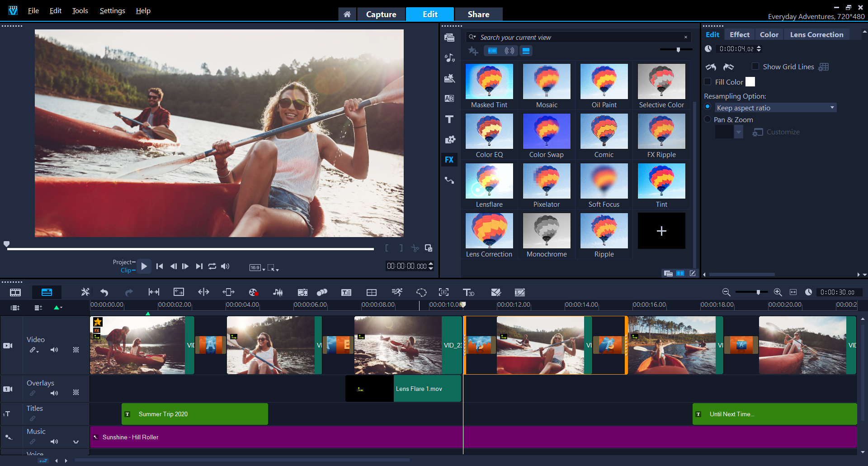Expand the Keep aspect ratio dropdown
The width and height of the screenshot is (868, 466).
(832, 108)
